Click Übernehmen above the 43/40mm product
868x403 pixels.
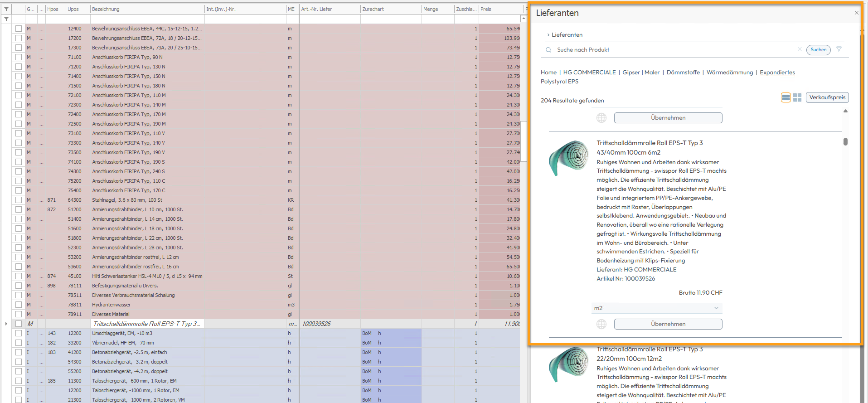[x=668, y=118]
